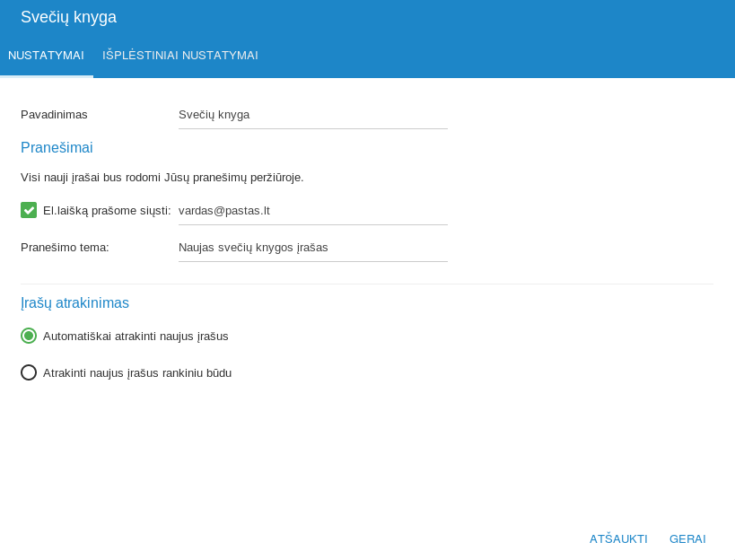Select the Automatiškai atrakinti radio circle
This screenshot has height=560, width=735.
tap(29, 336)
